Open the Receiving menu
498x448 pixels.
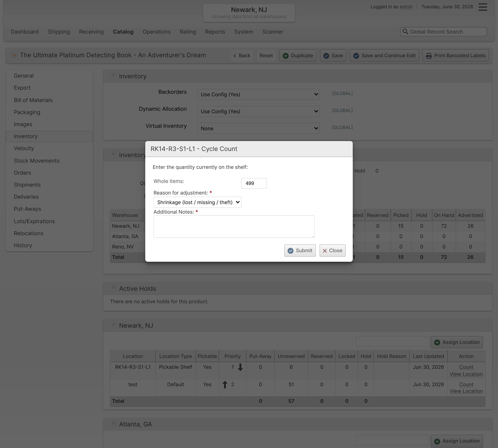pos(91,32)
